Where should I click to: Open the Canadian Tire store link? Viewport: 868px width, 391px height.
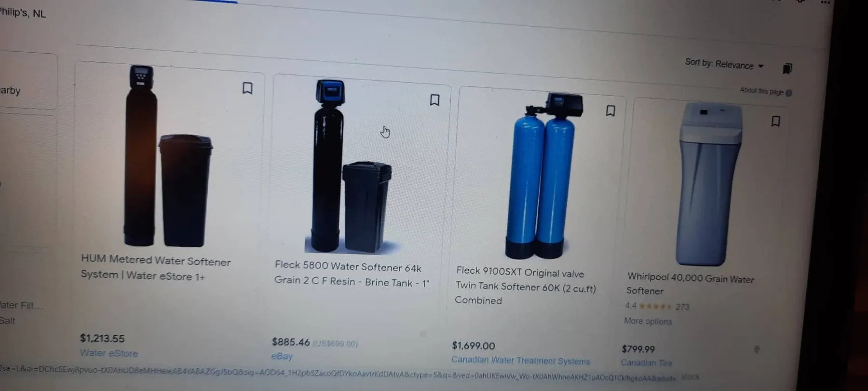point(646,363)
